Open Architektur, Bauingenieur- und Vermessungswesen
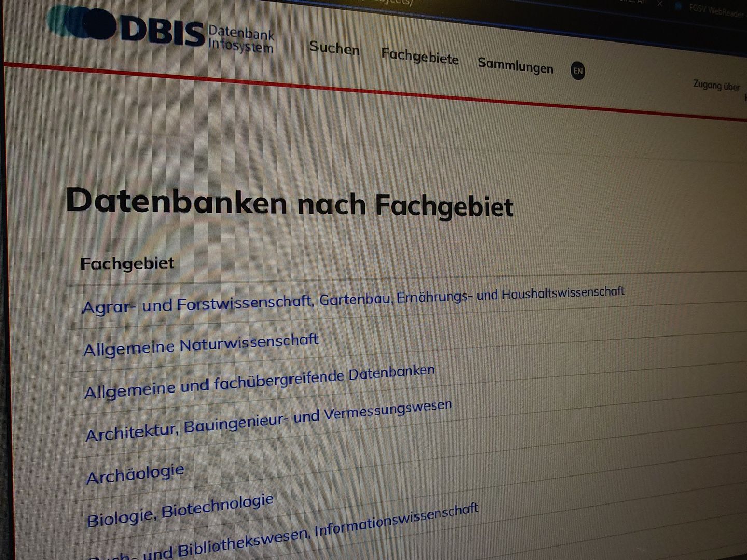 click(x=268, y=421)
